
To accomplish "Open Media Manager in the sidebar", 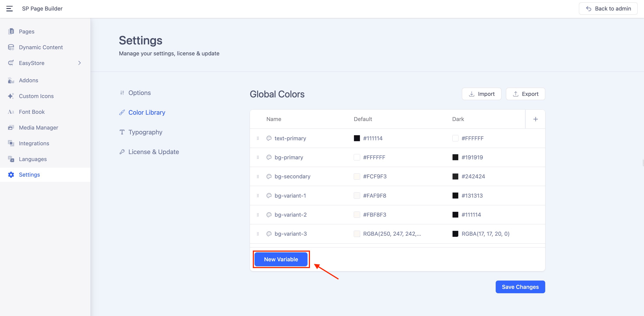I will [39, 127].
